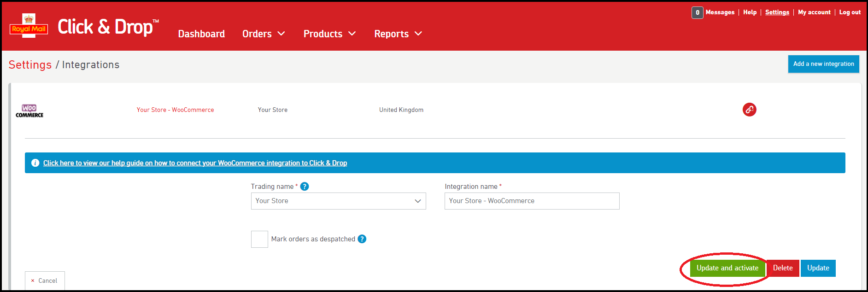Viewport: 868px width, 292px height.
Task: Open the WooCommerce help guide link
Action: pos(195,163)
